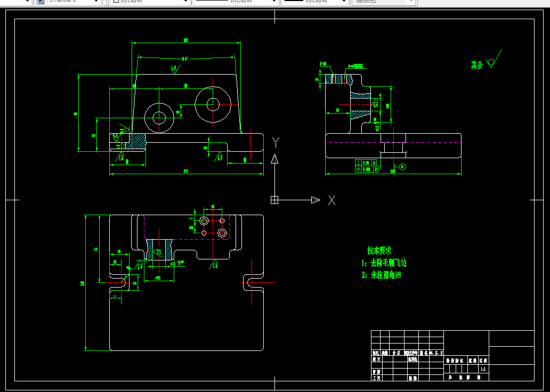550x392 pixels.
Task: Select the 1.6 roughness symbol on front view's top edge
Action: click(x=175, y=69)
